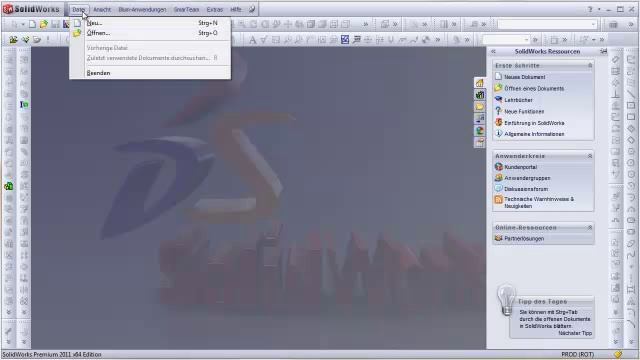640x360 pixels.
Task: Click 'SolidWorks Premium 2011 x64 Edition' status text
Action: point(52,354)
